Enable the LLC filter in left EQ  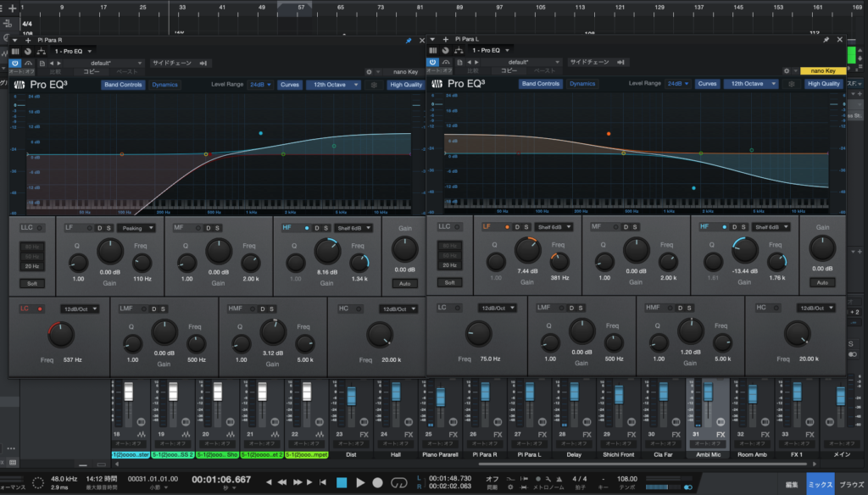pos(39,228)
